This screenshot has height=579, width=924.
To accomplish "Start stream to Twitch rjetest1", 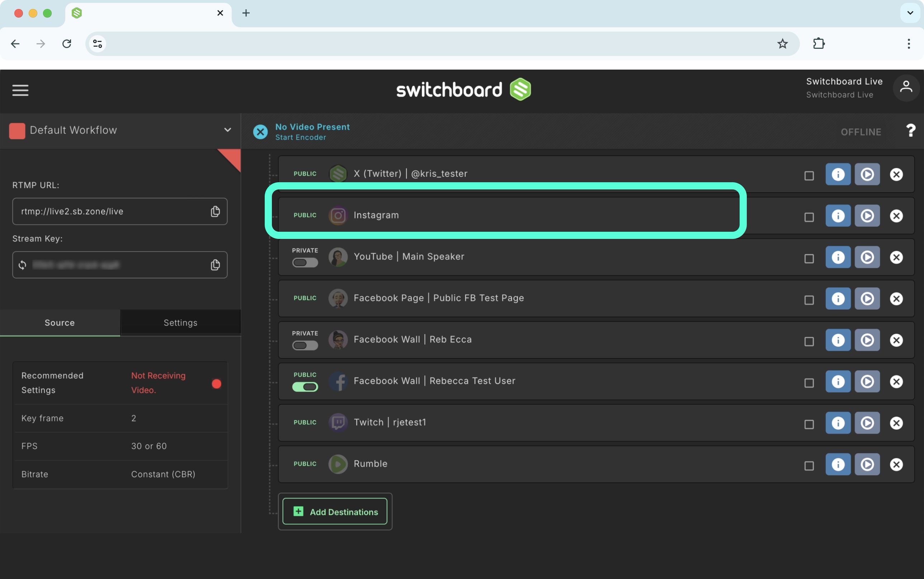I will pyautogui.click(x=867, y=423).
